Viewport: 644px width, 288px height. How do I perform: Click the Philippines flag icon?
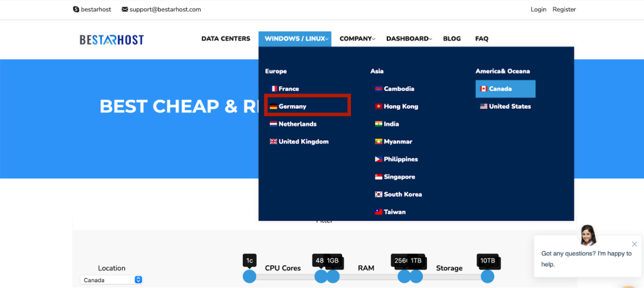pyautogui.click(x=379, y=160)
